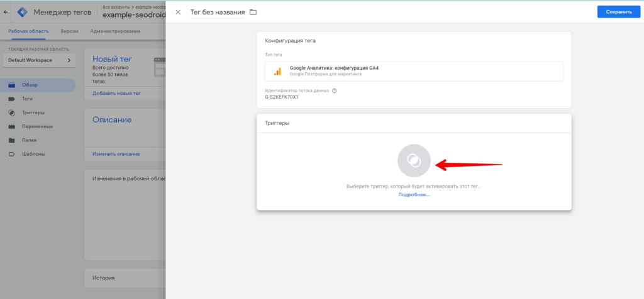Click the Описание card title
Screen dimensions: 644x299
[112, 120]
